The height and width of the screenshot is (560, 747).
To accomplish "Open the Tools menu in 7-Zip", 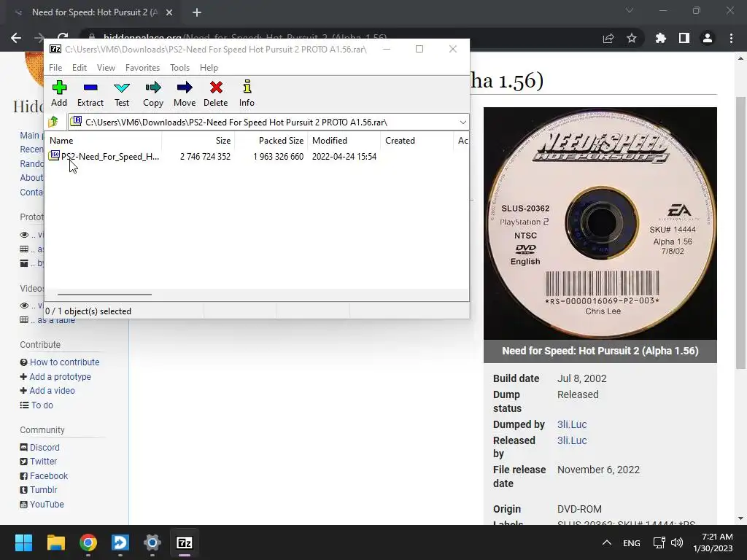I will pyautogui.click(x=179, y=68).
